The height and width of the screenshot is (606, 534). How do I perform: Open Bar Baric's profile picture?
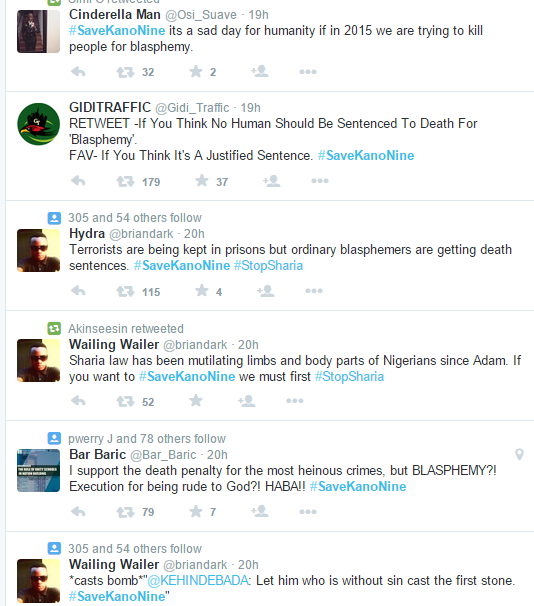point(39,470)
